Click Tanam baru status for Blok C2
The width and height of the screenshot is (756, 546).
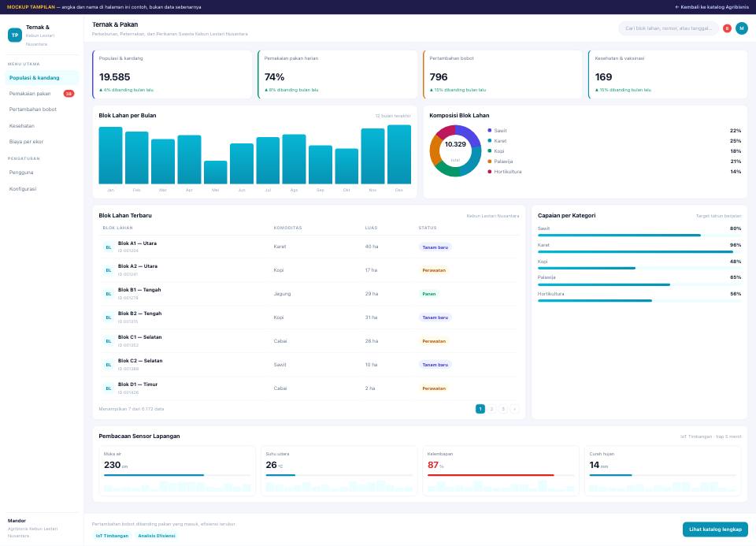tap(435, 365)
